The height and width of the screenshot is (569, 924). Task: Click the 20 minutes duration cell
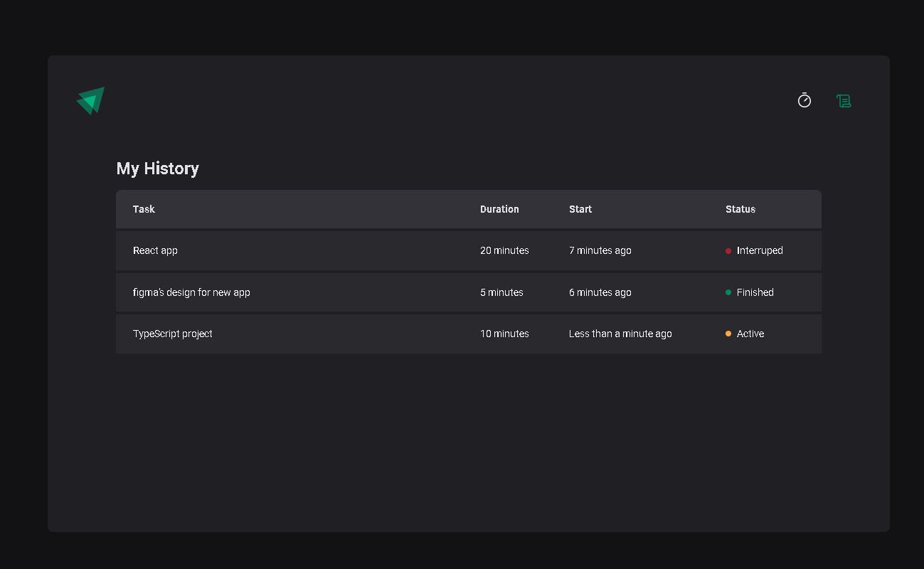[504, 250]
